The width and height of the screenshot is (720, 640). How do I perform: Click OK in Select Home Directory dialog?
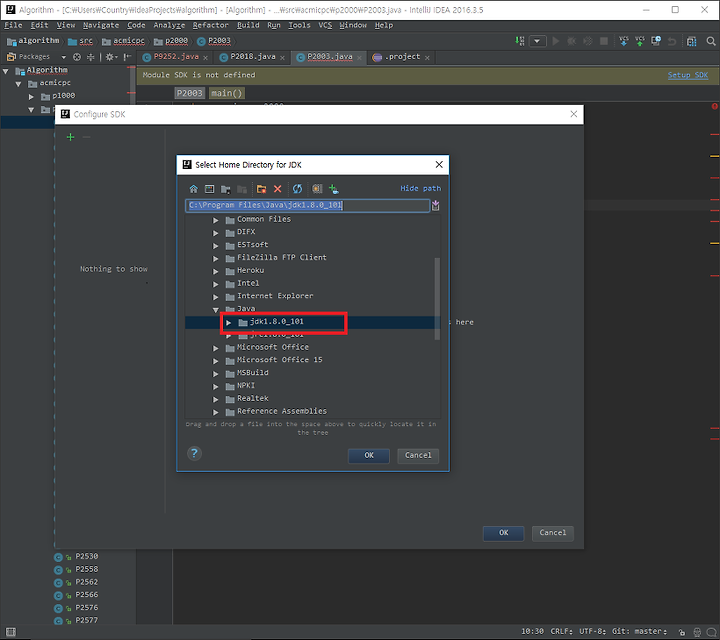[369, 455]
